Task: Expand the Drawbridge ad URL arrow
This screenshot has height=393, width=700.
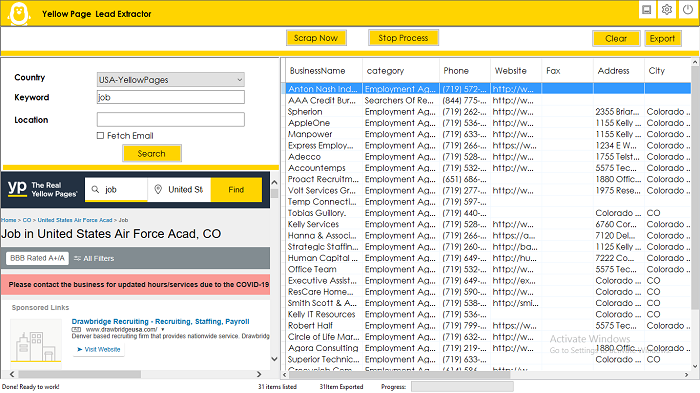Action: click(163, 330)
